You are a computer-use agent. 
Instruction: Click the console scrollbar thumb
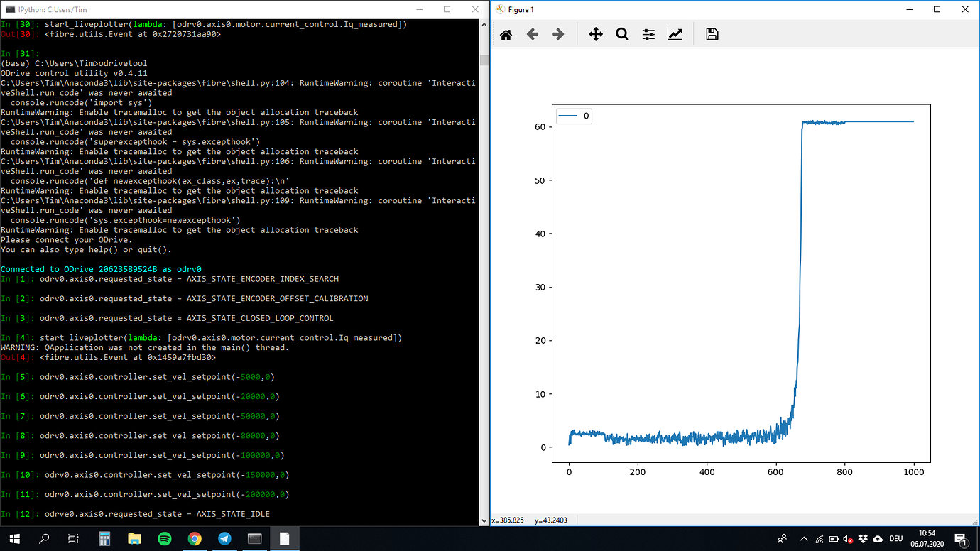coord(484,60)
